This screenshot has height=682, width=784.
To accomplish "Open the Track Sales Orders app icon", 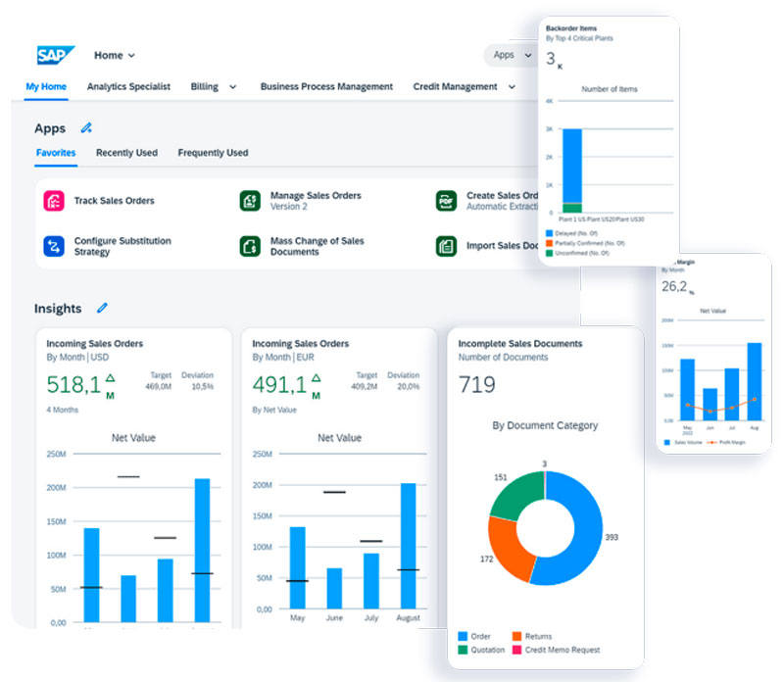I will click(x=53, y=201).
